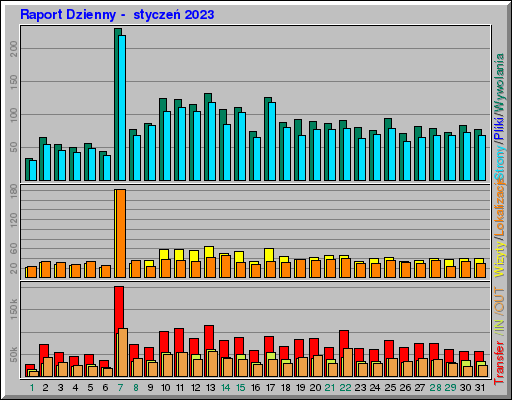Screen dimensions: 512x400
Task: Click the green day 15 label
Action: click(240, 388)
